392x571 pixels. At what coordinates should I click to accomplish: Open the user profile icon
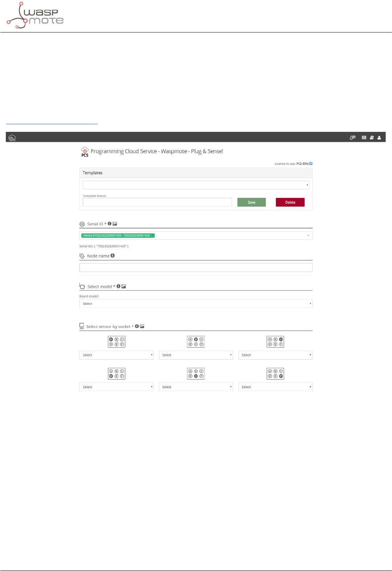pyautogui.click(x=379, y=138)
